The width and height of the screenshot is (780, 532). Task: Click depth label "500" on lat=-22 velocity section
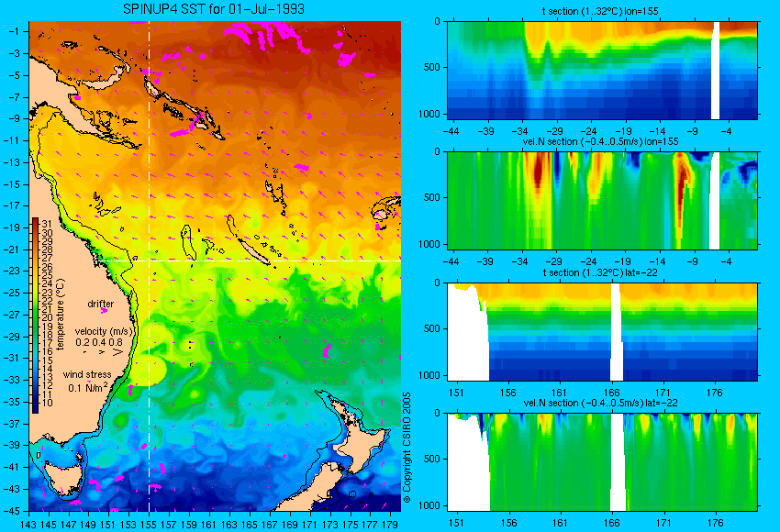click(x=432, y=459)
